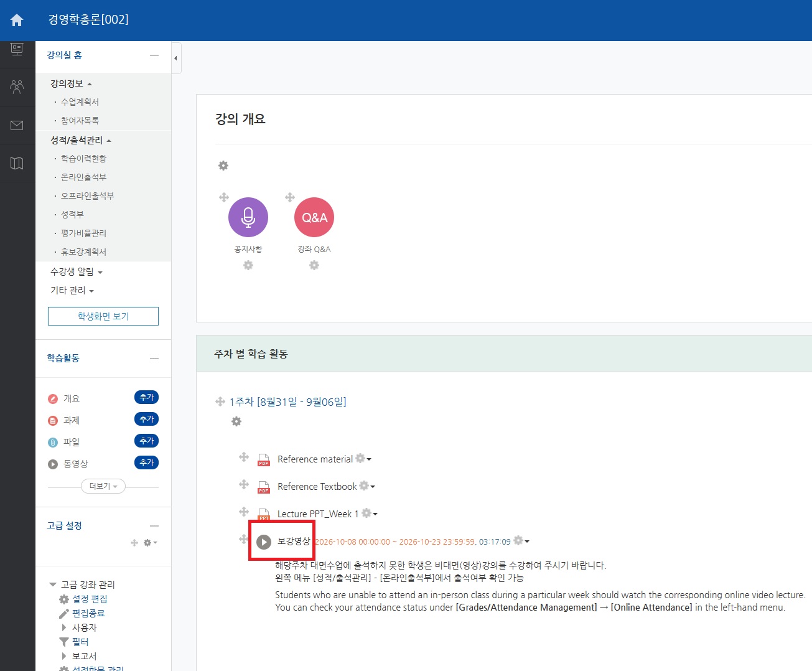812x671 pixels.
Task: Collapse the 학습활동 panel with minus toggle
Action: click(154, 359)
